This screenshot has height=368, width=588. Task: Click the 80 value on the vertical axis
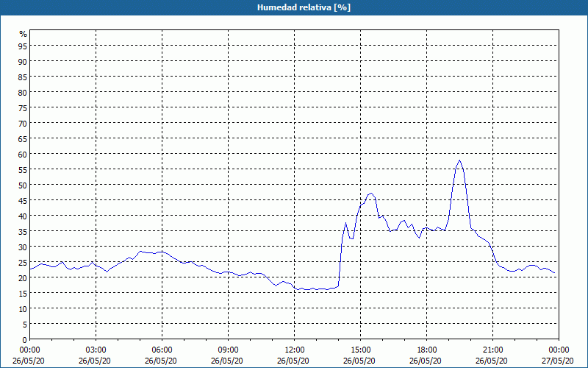pyautogui.click(x=23, y=92)
